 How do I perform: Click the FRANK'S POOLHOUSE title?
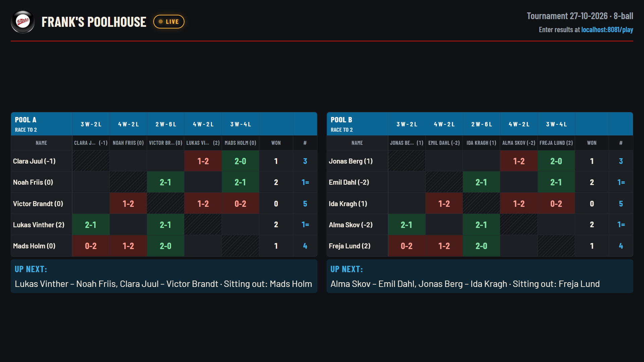(x=94, y=22)
